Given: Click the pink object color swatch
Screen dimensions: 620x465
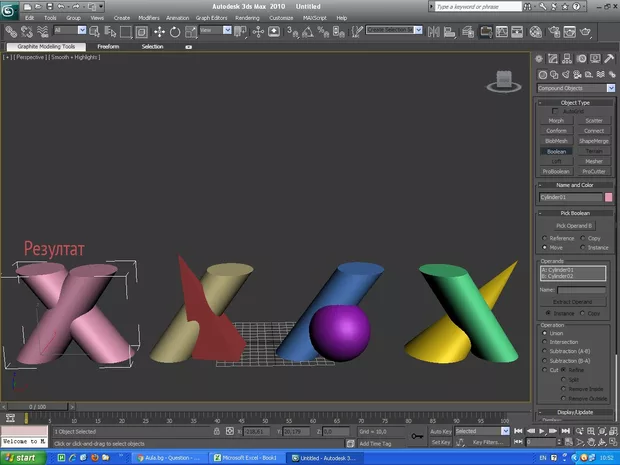Looking at the screenshot, I should [609, 197].
